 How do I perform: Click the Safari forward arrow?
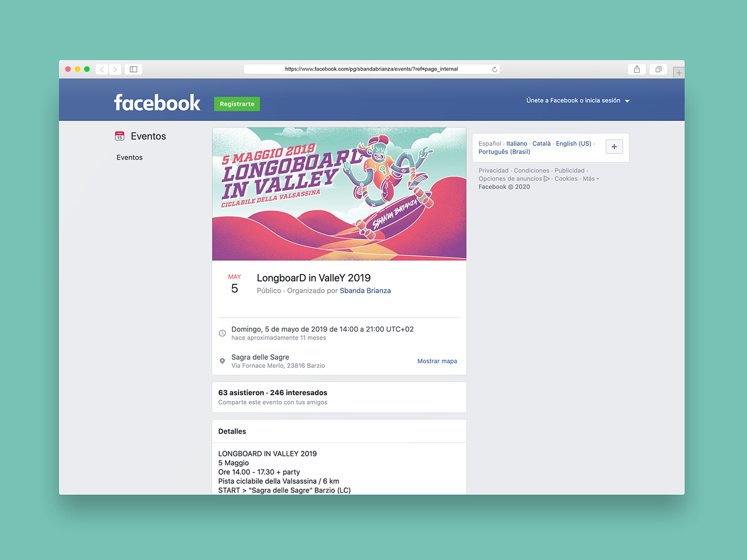[115, 69]
